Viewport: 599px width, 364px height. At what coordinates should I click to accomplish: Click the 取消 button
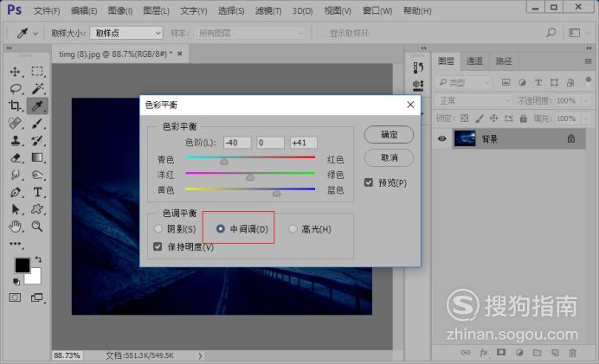(389, 157)
